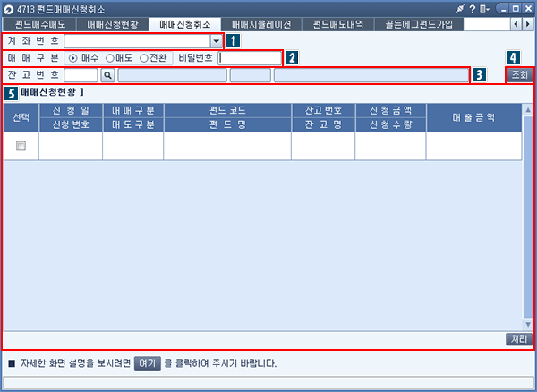The image size is (537, 392).
Task: Click the 신청일 column header
Action: 71,111
